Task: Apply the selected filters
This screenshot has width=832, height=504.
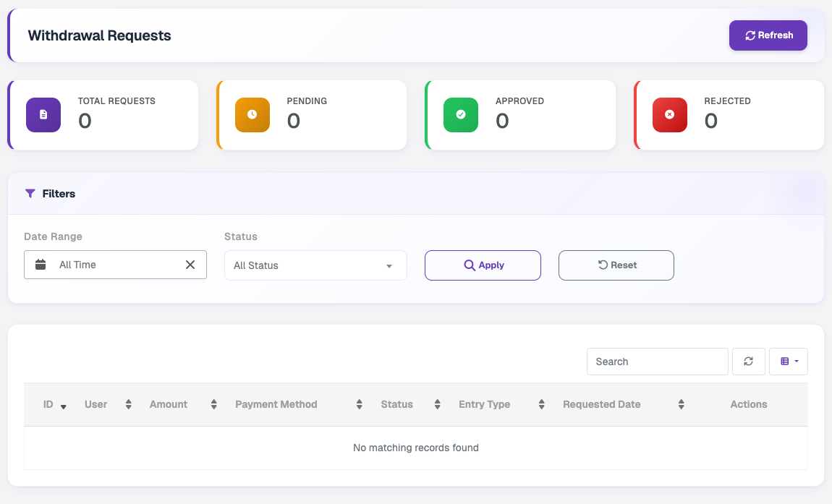Action: point(483,265)
